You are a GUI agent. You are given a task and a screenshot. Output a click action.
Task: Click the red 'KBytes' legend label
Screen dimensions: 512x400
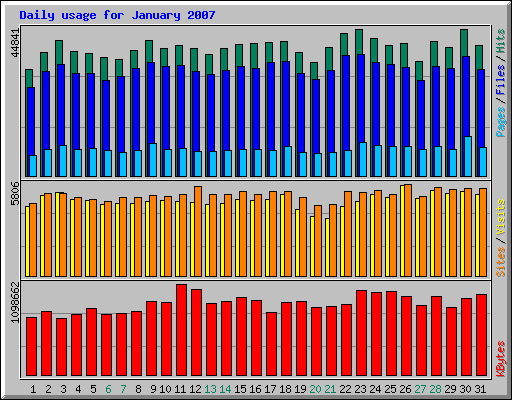pyautogui.click(x=501, y=359)
